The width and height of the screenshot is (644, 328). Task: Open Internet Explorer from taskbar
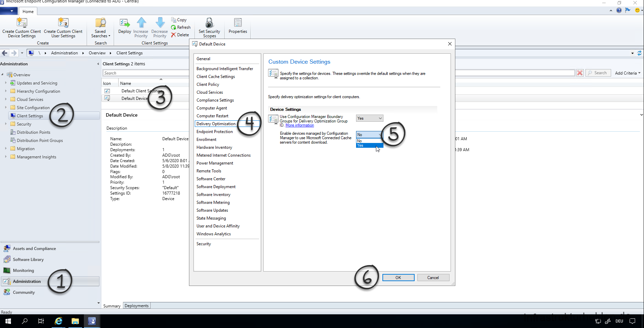59,321
